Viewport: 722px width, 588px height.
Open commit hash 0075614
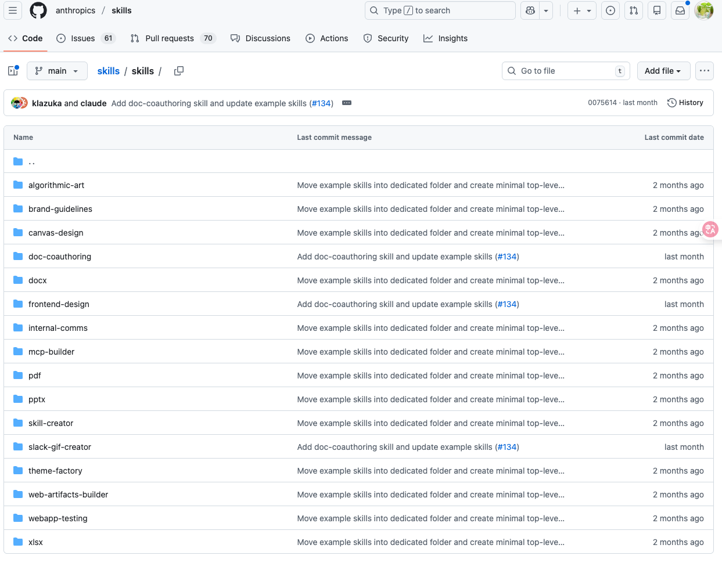point(602,103)
